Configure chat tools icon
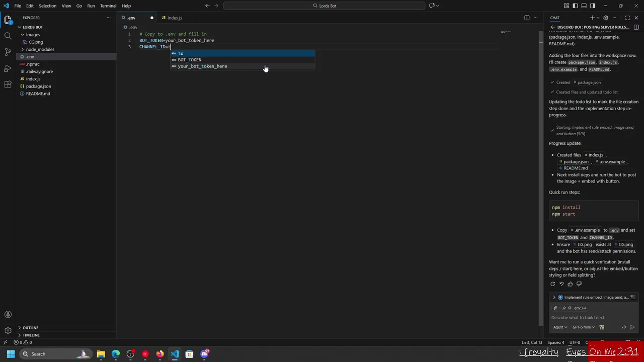Screen dimensions: 644x362 [x=601, y=327]
